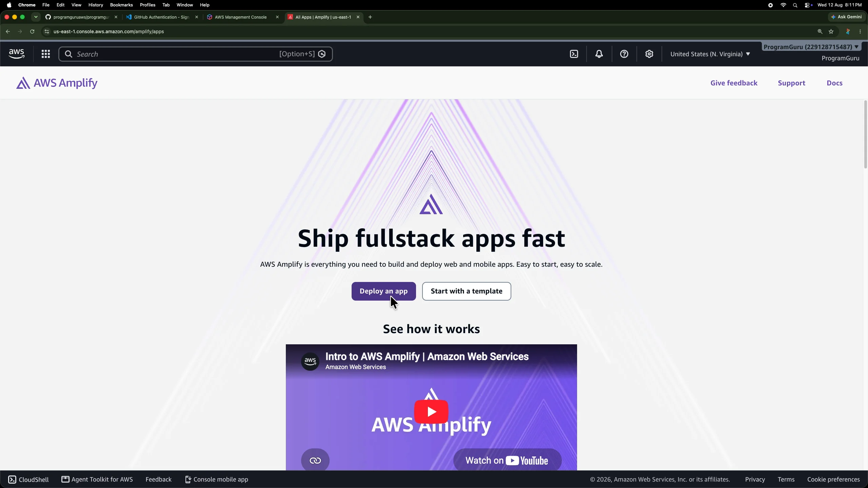Click Chrome forward navigation arrow
Image resolution: width=868 pixels, height=488 pixels.
pos(20,32)
